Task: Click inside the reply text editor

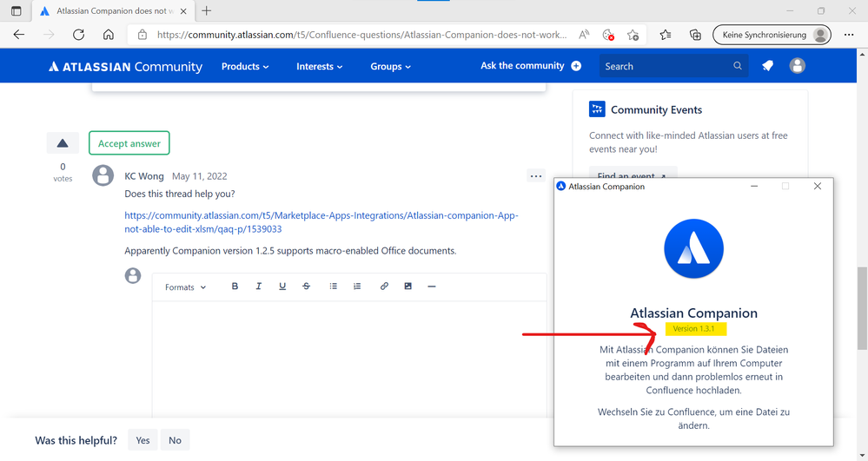Action: [x=349, y=359]
